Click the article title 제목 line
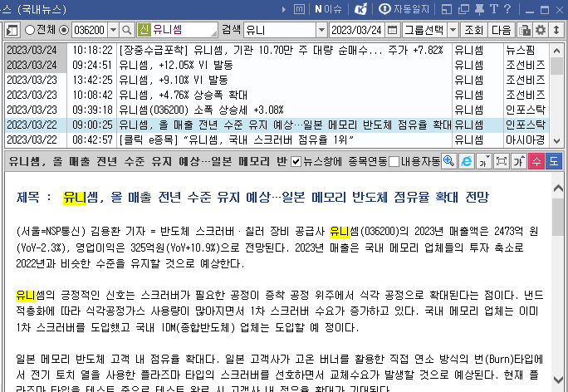 click(252, 198)
